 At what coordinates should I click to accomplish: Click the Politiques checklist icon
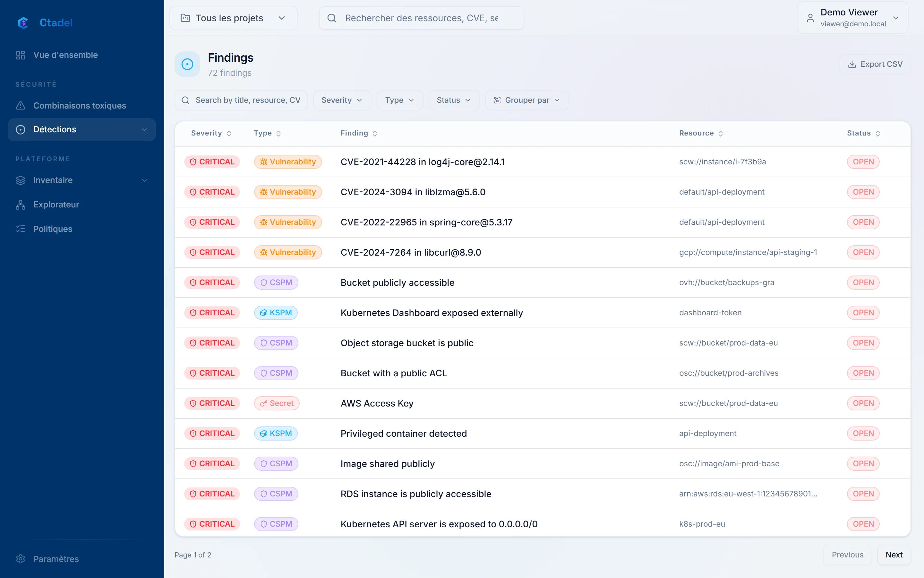click(x=21, y=229)
